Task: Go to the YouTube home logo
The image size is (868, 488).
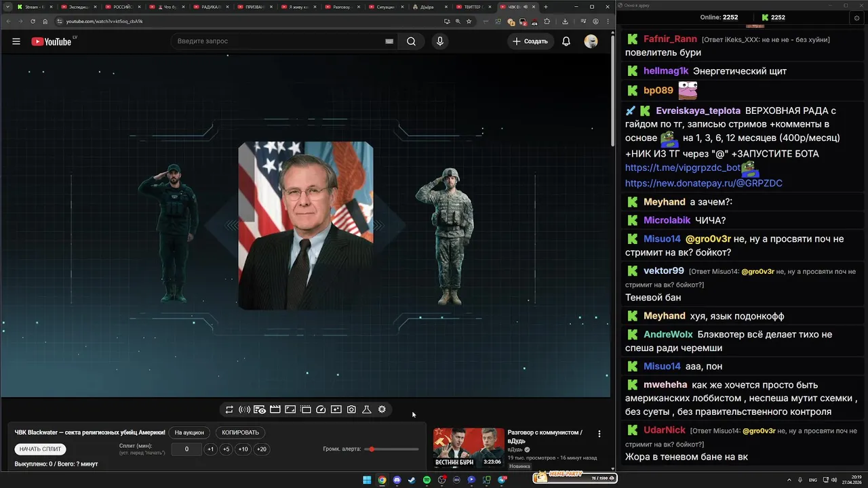Action: [x=52, y=41]
